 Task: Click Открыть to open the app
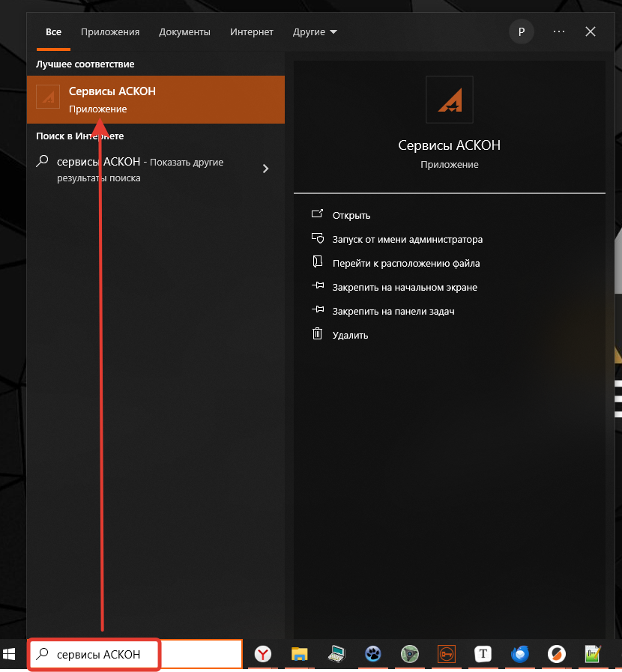(351, 215)
